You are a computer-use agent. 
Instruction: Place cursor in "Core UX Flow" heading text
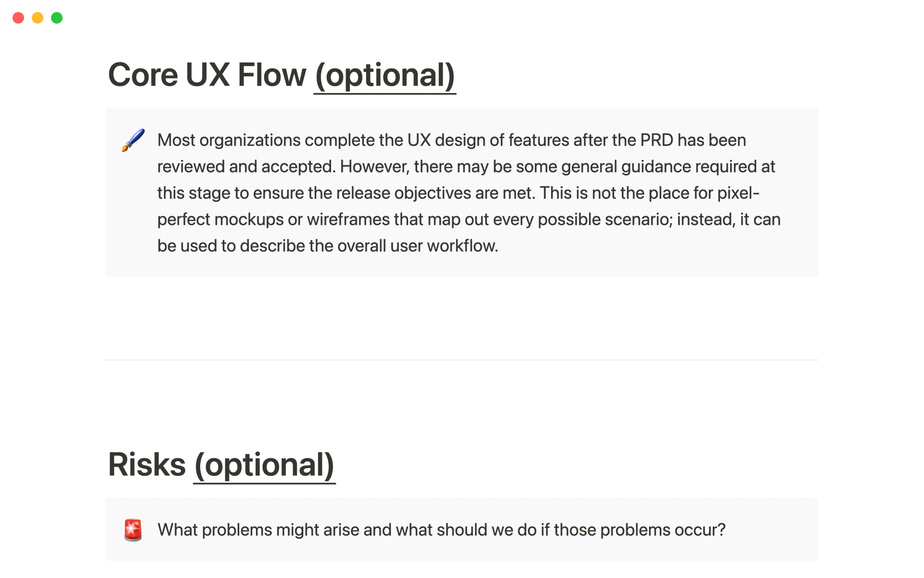click(x=207, y=76)
